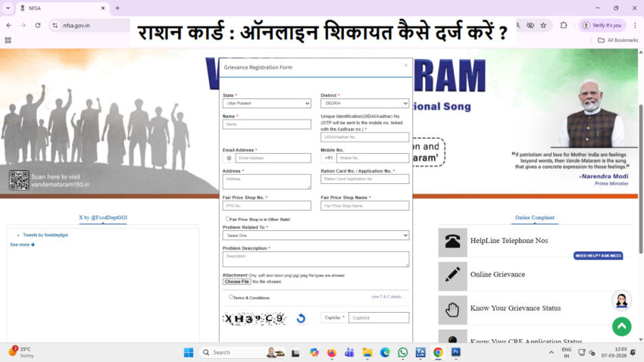Open the apps grid in bookmarks bar
Viewport: 644px width, 362px height.
tap(8, 40)
